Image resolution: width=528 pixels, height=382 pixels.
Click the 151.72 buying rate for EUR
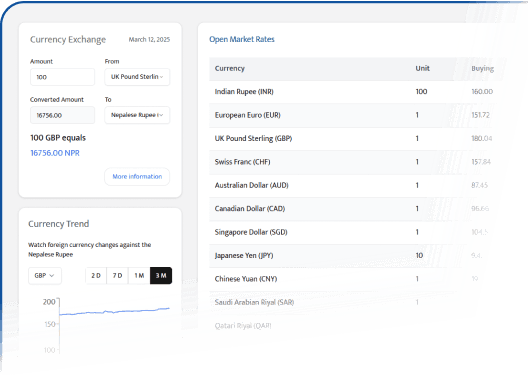481,115
